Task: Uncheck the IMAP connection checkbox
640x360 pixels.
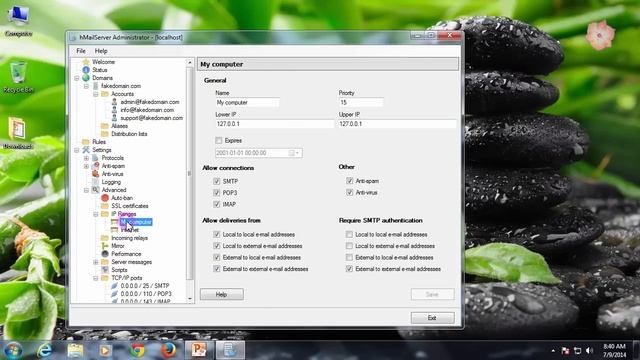Action: click(217, 204)
